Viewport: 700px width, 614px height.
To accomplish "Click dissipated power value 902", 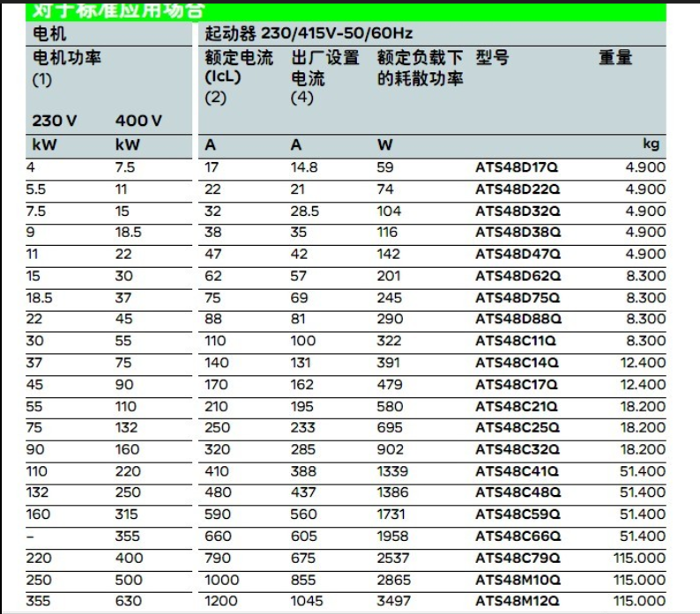I will tap(390, 449).
